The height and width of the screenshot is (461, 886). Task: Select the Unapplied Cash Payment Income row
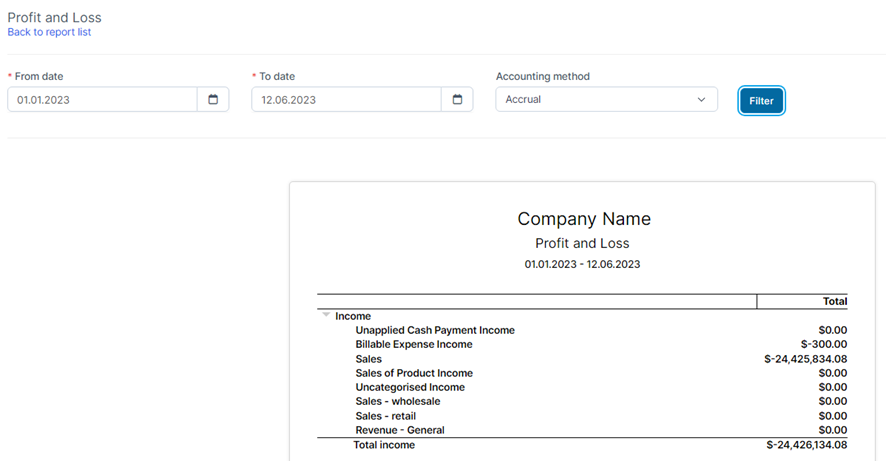tap(434, 330)
